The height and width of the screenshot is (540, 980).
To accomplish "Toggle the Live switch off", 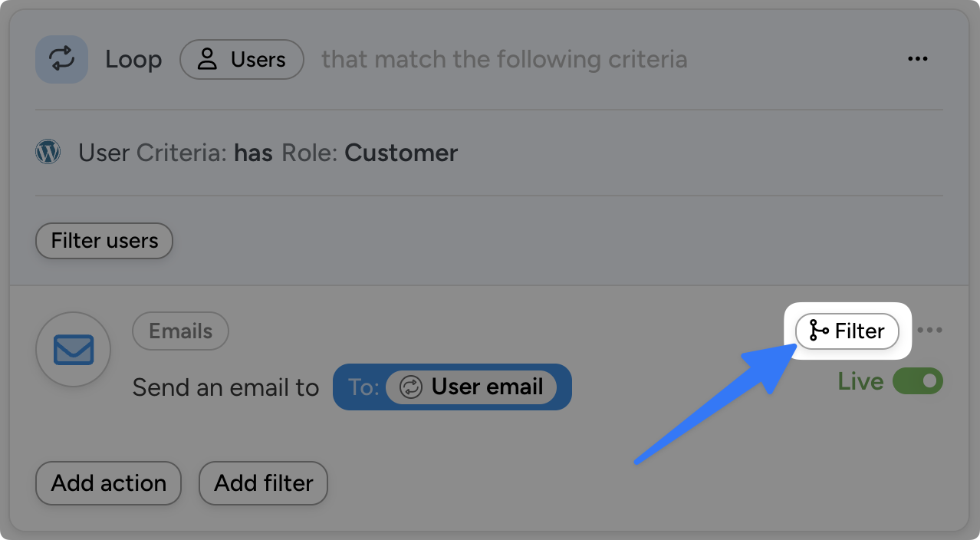I will 917,381.
